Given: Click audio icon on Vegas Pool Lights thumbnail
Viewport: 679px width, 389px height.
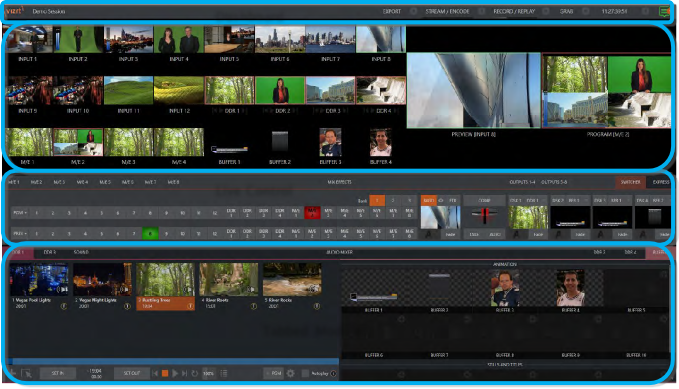Looking at the screenshot, I should tap(63, 289).
